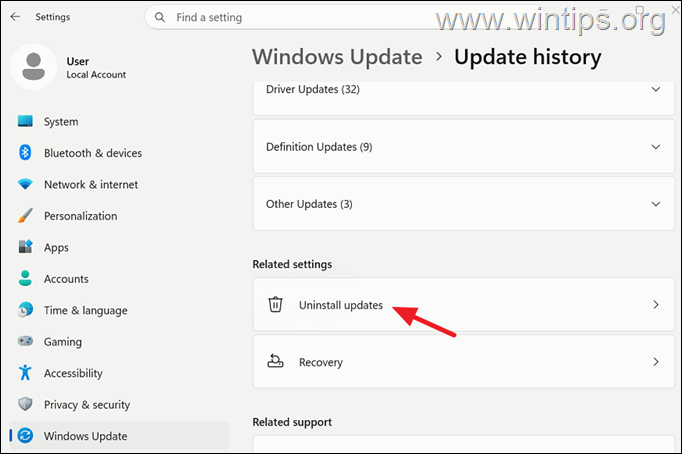The width and height of the screenshot is (682, 454).
Task: Open Gaming settings
Action: [119, 341]
